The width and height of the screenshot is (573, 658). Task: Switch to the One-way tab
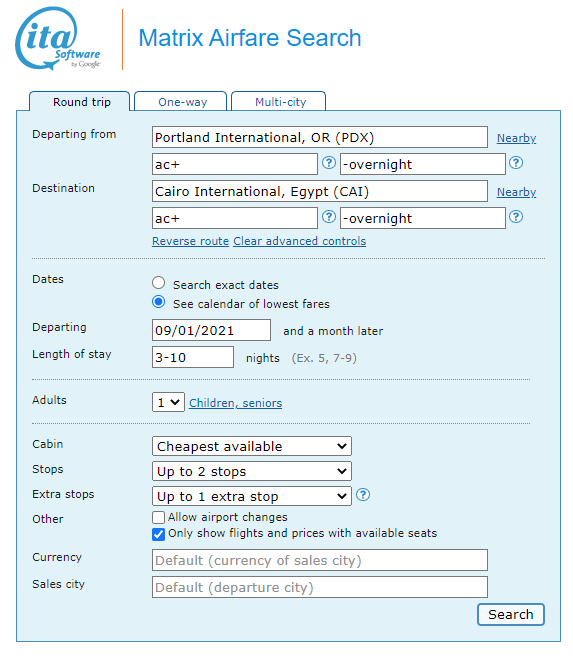click(181, 102)
